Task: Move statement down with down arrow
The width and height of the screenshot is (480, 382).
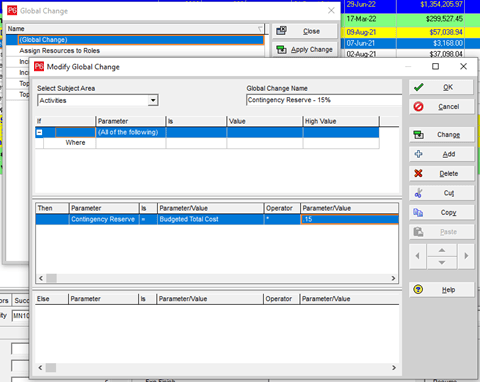Action: point(442,263)
